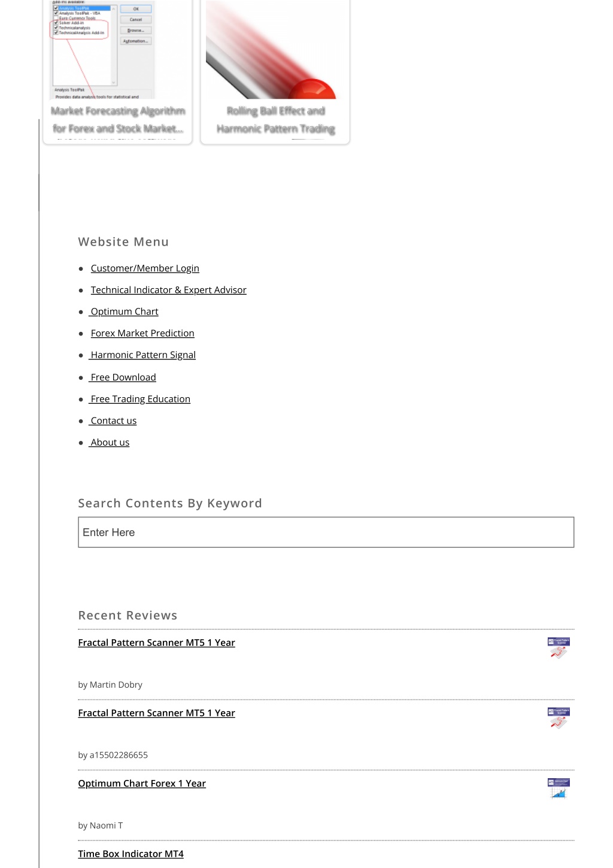
Task: Click the second Fractal Pattern Scanner product icon
Action: point(559,718)
